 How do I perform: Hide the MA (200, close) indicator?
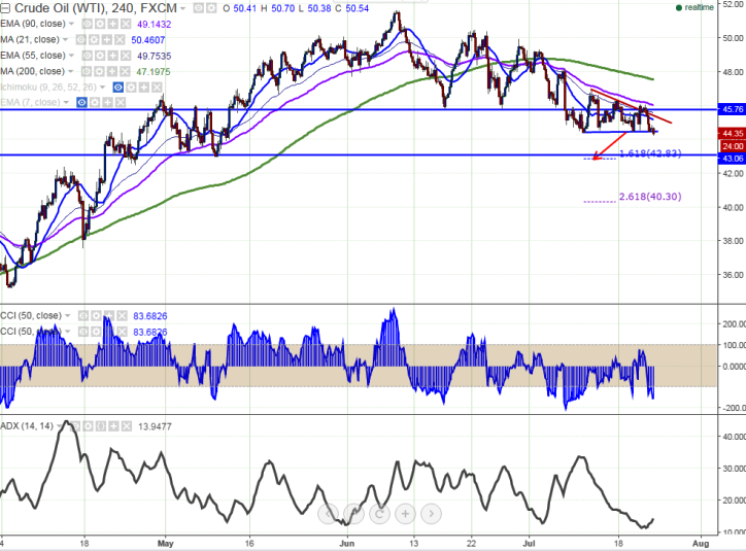tap(86, 71)
